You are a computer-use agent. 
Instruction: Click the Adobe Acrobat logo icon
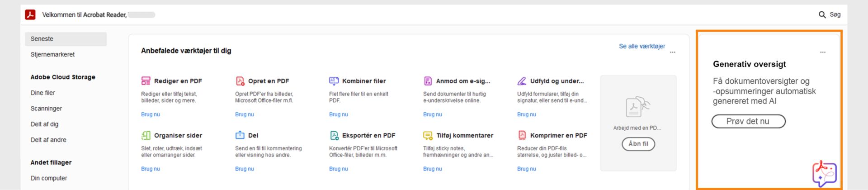click(30, 15)
